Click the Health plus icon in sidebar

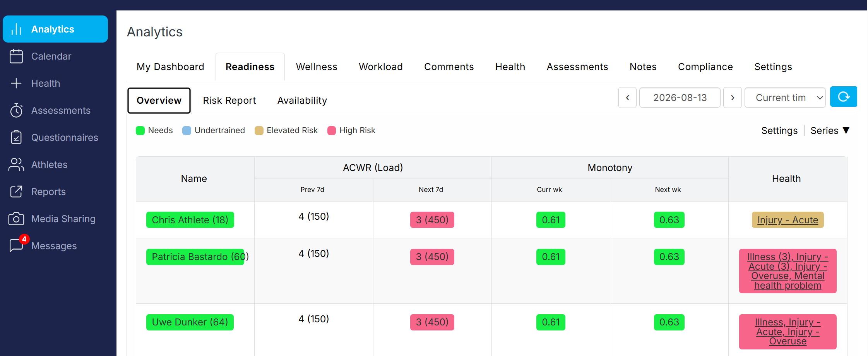pyautogui.click(x=16, y=83)
